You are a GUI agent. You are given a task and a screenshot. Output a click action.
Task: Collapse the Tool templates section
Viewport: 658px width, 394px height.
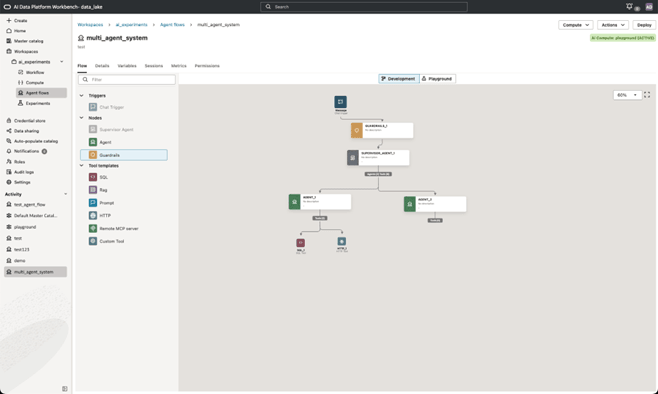(x=81, y=165)
